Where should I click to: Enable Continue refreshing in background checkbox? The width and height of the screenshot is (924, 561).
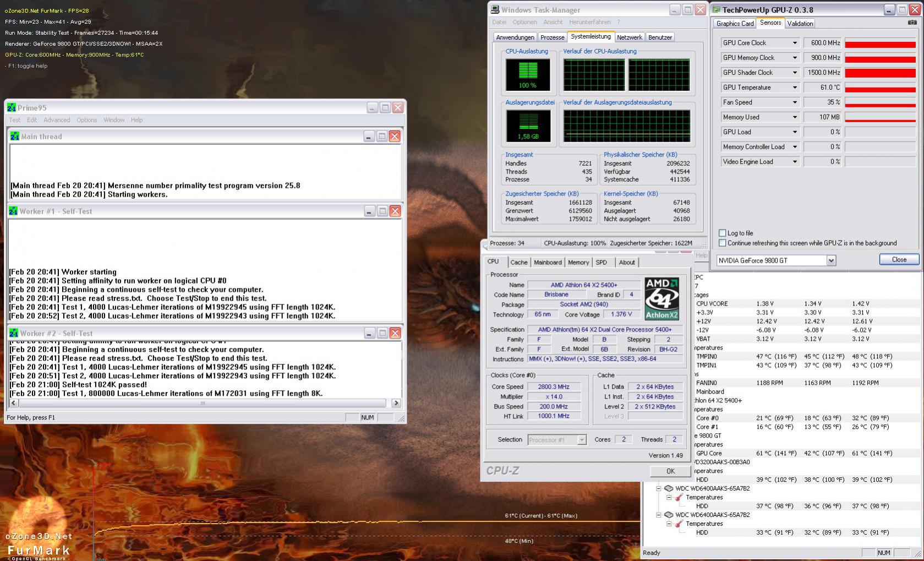pos(723,243)
